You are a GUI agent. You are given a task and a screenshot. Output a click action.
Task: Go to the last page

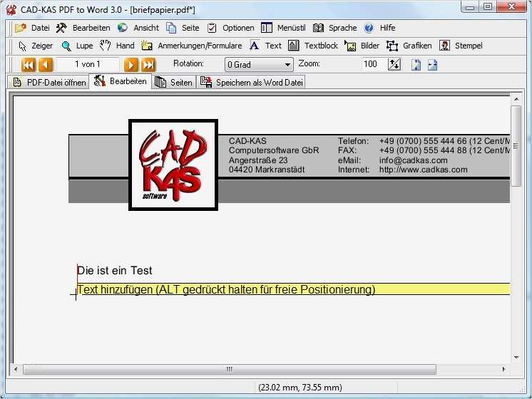148,64
